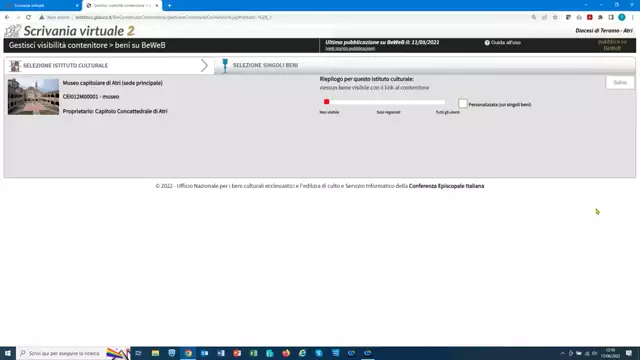Open the Selezione istituto culturale step
Image resolution: width=640 pixels, height=360 pixels.
coord(109,66)
